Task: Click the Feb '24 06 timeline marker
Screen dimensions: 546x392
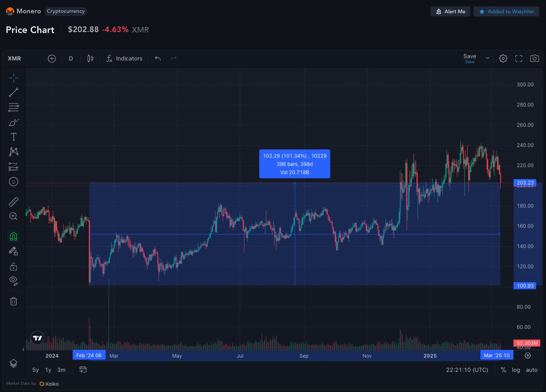Action: click(x=89, y=355)
